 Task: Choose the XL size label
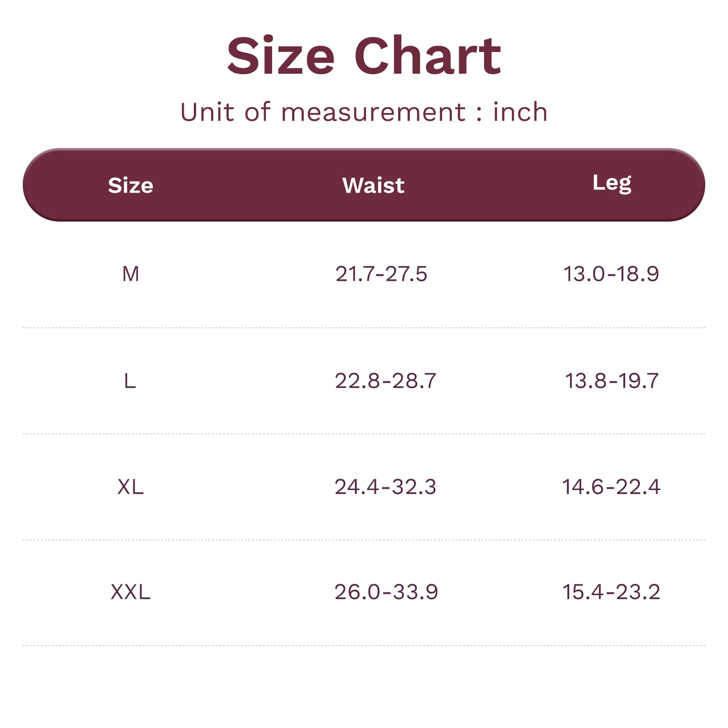[131, 487]
